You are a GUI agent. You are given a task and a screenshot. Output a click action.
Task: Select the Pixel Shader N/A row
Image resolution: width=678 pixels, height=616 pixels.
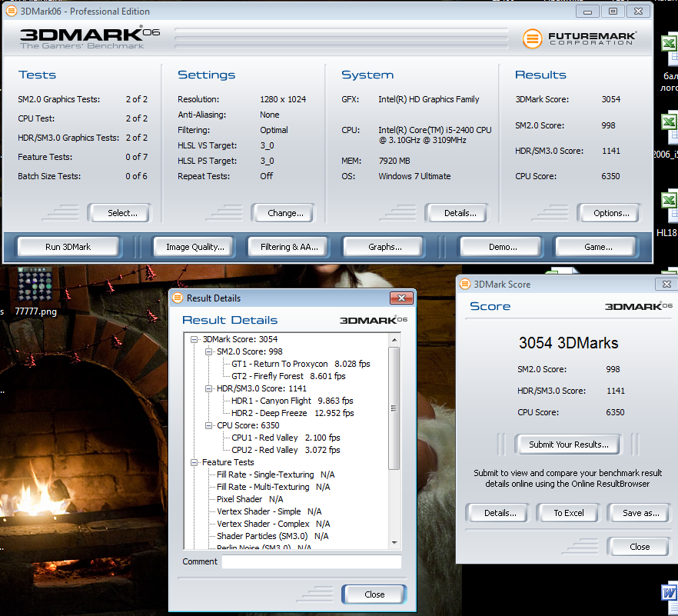[250, 499]
